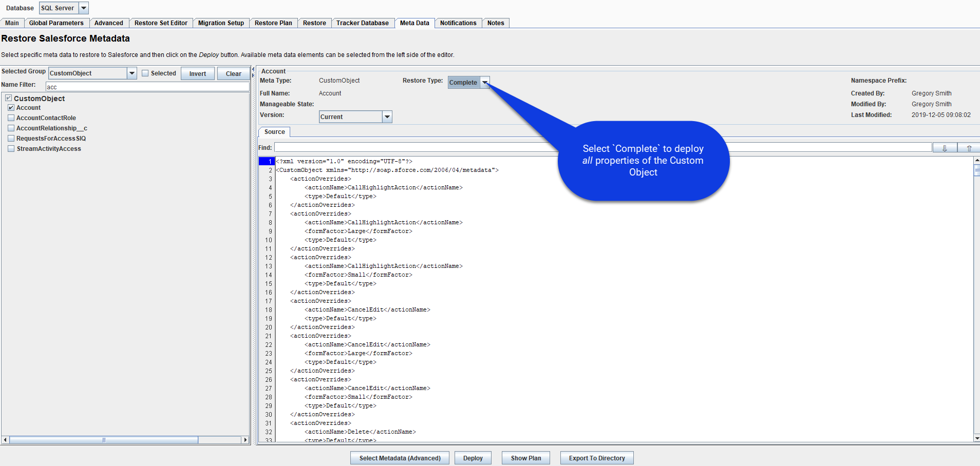The height and width of the screenshot is (466, 980).
Task: Click tree horizontal scrollbar left arrow
Action: [x=6, y=440]
